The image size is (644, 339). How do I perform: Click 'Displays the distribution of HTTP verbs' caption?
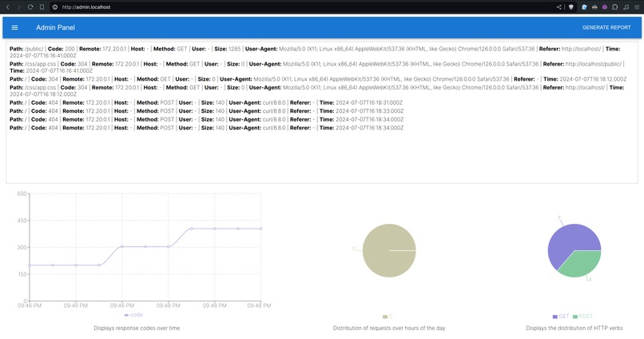(574, 328)
